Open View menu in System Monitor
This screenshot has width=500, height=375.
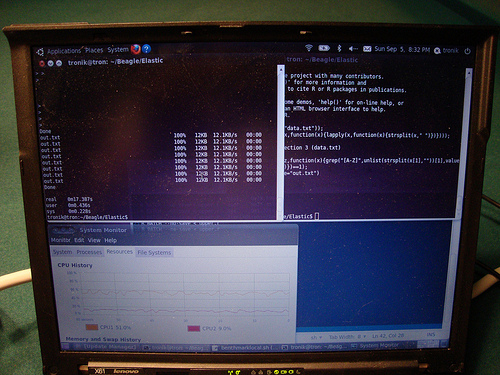tap(94, 240)
